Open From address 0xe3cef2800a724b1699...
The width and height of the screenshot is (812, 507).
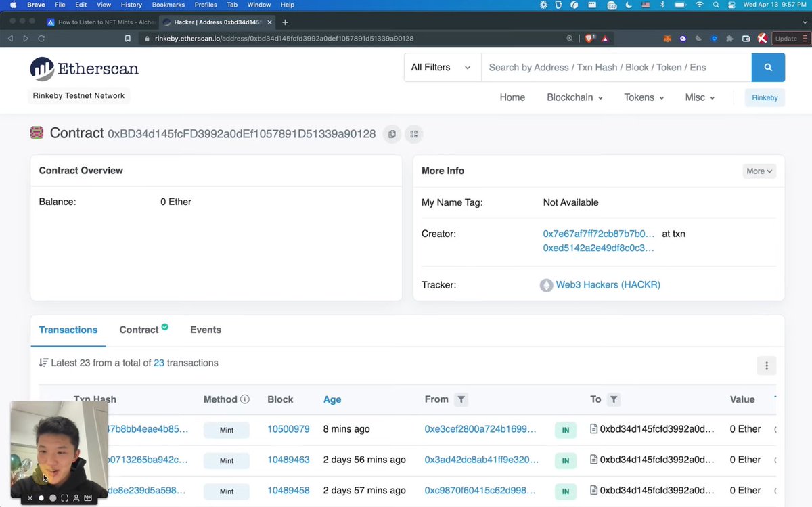click(480, 429)
